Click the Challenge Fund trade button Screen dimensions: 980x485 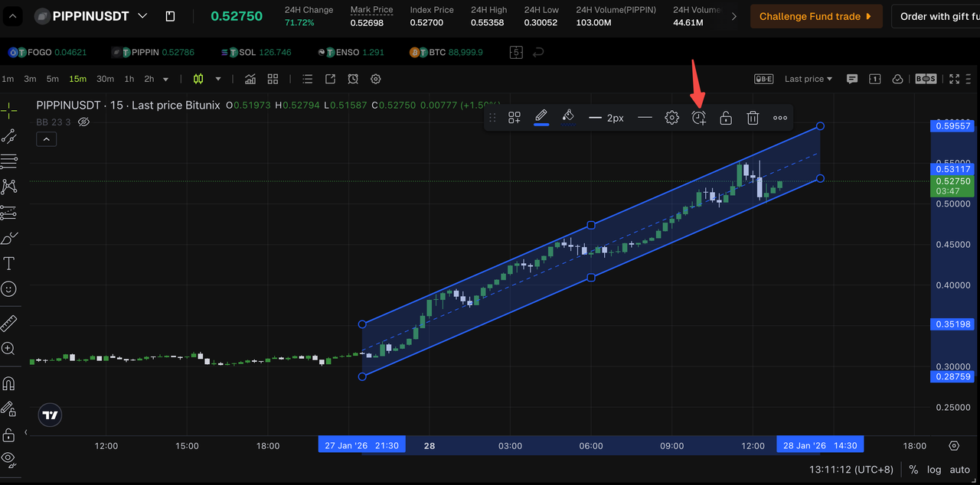816,16
